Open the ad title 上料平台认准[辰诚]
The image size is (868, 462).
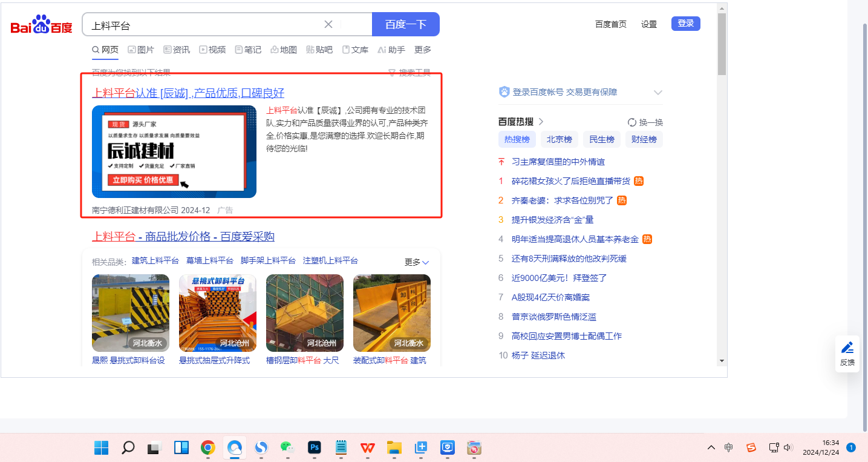[x=188, y=93]
